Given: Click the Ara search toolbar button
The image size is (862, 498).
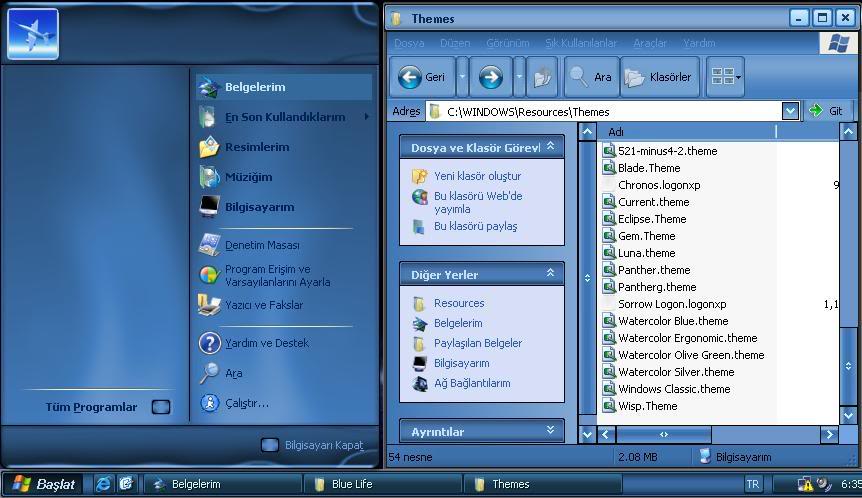Looking at the screenshot, I should coord(592,77).
